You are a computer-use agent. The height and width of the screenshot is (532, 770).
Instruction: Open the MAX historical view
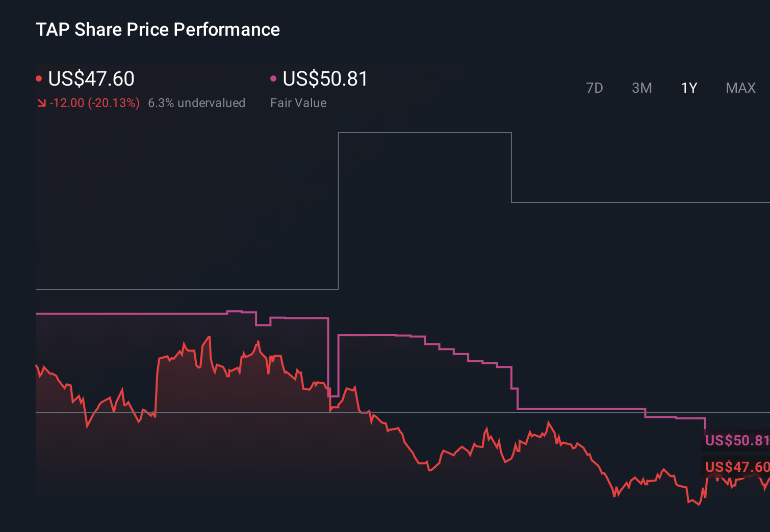point(740,88)
